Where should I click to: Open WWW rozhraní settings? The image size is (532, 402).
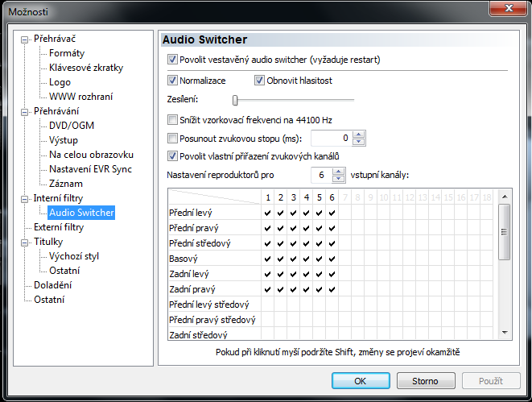point(80,97)
